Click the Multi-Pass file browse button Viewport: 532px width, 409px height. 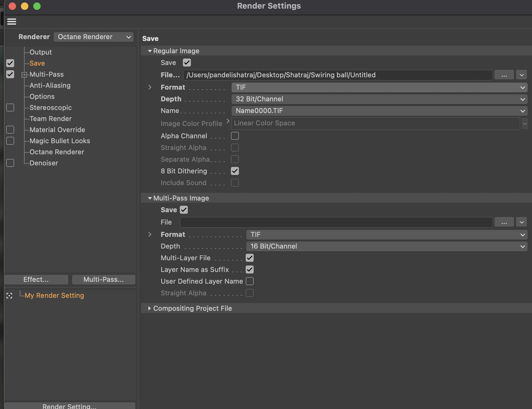[x=504, y=222]
